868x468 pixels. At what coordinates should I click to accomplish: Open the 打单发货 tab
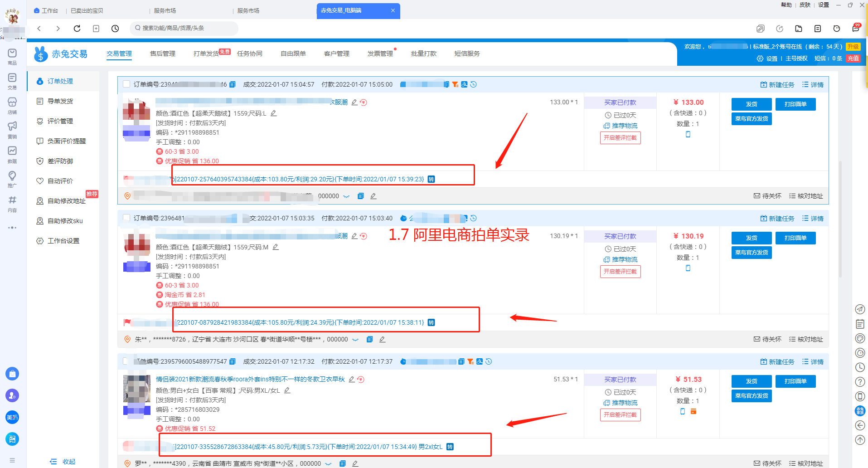[206, 54]
